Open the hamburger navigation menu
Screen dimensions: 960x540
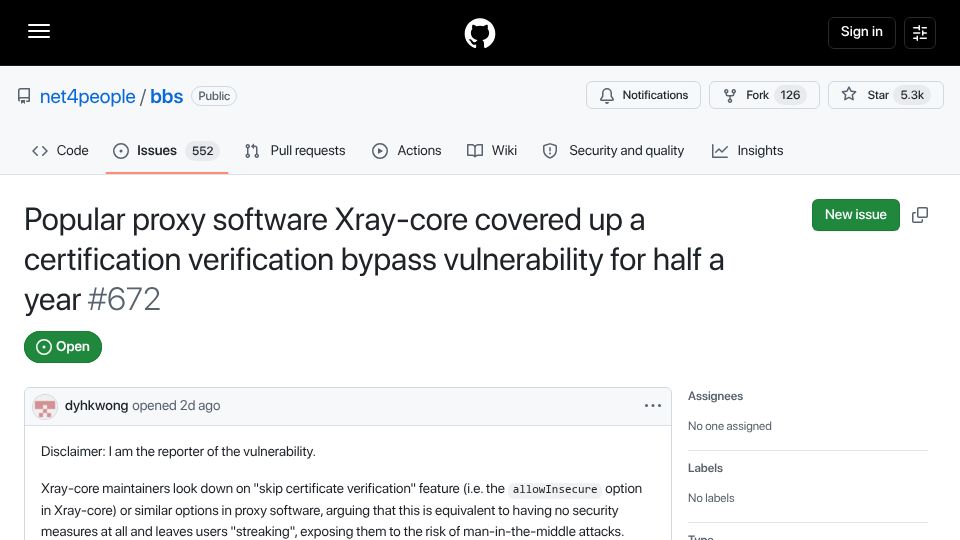coord(39,31)
